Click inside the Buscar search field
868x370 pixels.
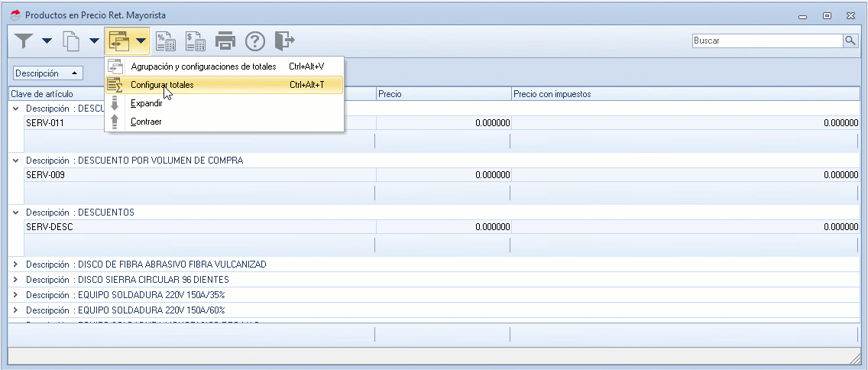[766, 41]
